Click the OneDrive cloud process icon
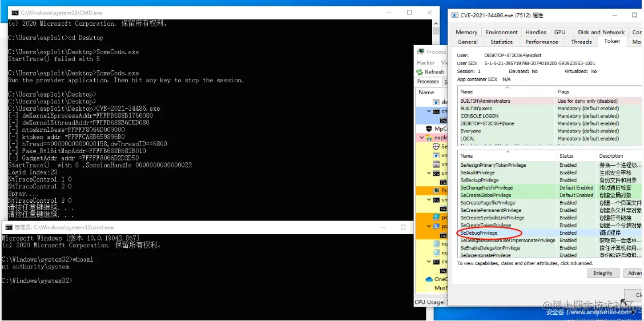The height and width of the screenshot is (321, 644). click(x=429, y=279)
